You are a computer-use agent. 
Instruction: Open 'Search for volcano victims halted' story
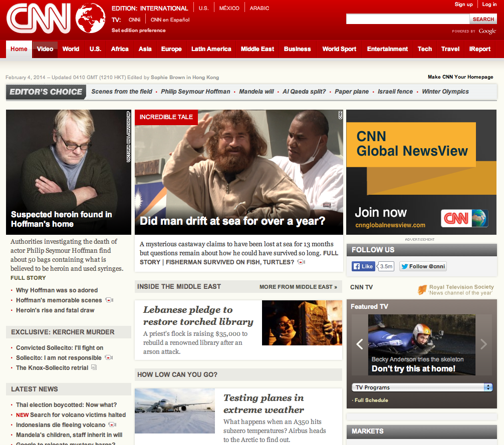[78, 415]
